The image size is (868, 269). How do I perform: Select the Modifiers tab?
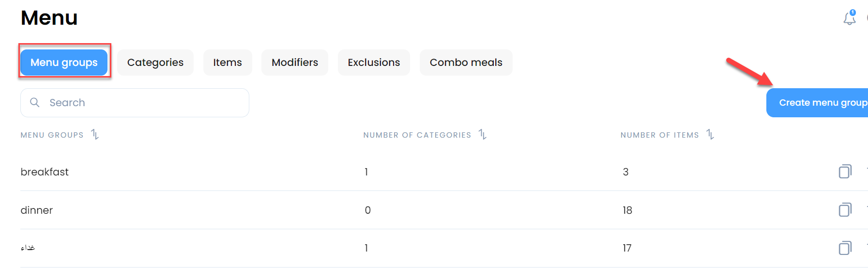click(294, 63)
